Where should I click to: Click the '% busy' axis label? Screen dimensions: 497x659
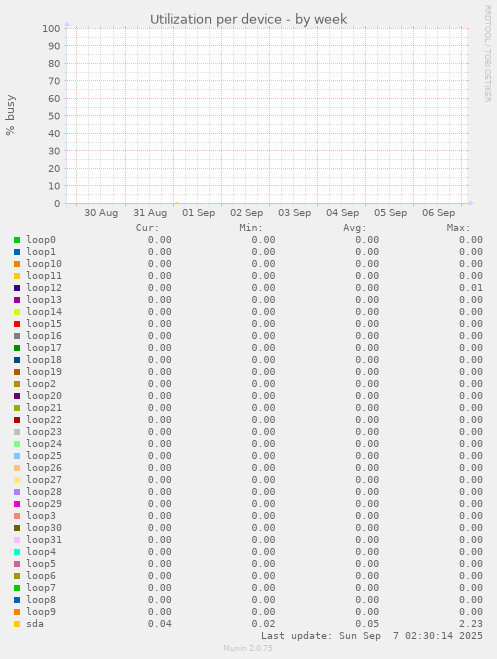(10, 115)
